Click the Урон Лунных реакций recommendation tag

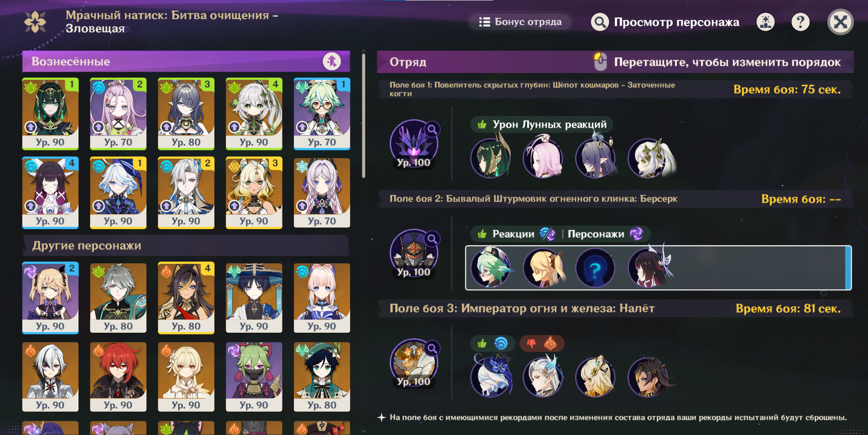(x=542, y=124)
